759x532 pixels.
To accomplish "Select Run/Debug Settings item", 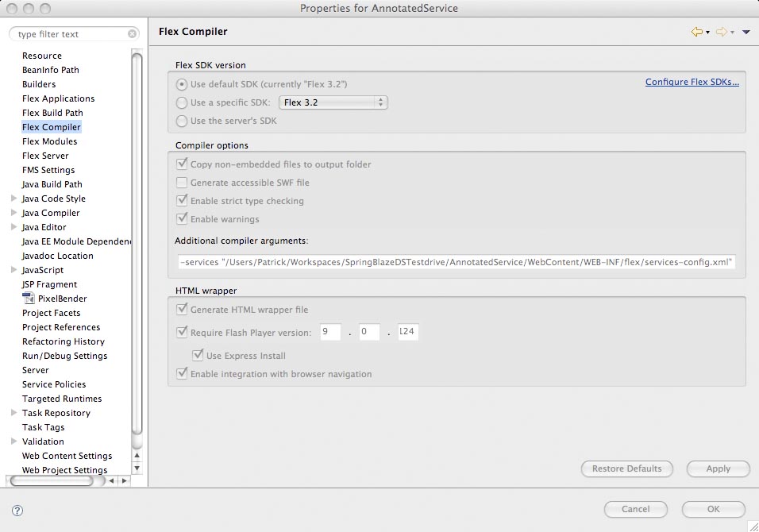I will [x=65, y=356].
